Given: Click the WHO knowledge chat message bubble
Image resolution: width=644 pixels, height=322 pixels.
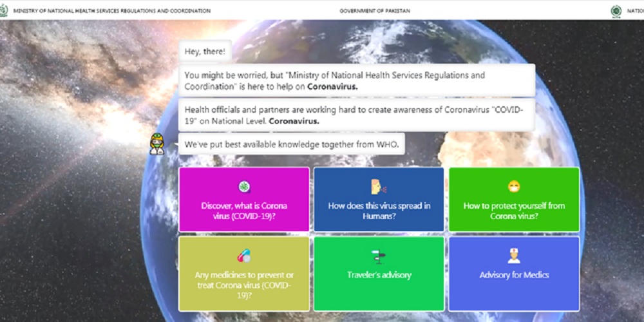Looking at the screenshot, I should (292, 145).
